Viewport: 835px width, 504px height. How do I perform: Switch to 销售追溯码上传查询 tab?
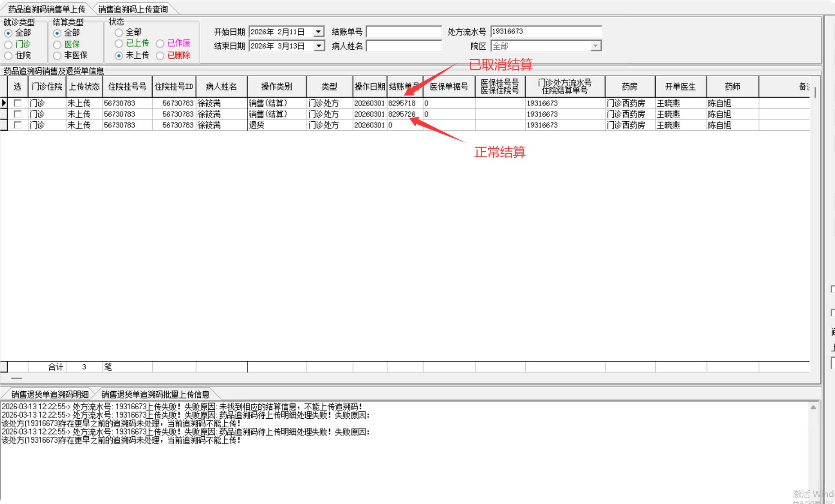[x=133, y=9]
